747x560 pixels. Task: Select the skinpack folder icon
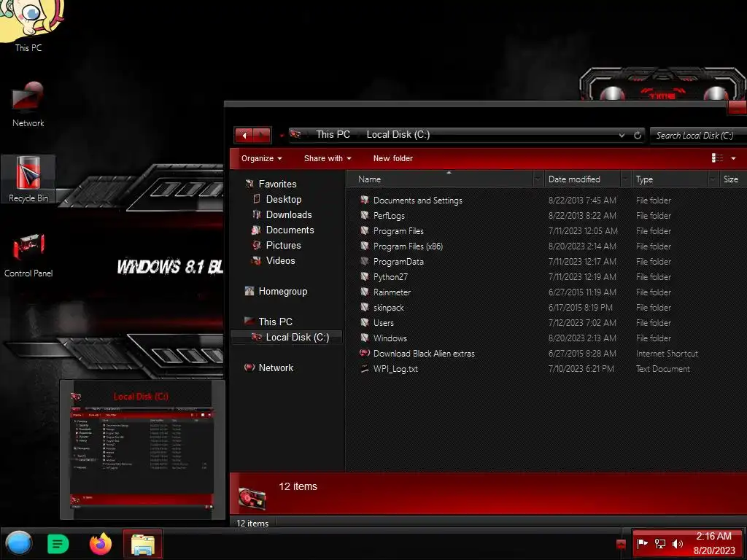click(365, 307)
